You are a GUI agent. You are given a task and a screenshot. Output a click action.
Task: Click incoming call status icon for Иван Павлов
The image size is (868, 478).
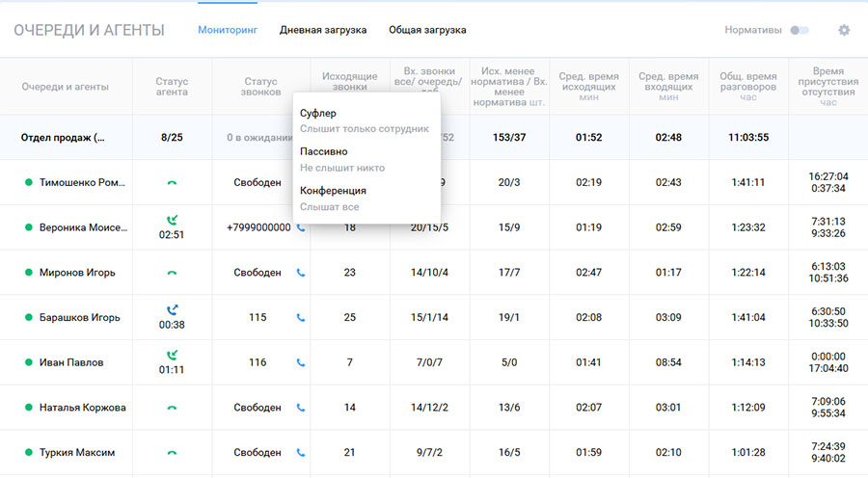(x=173, y=356)
